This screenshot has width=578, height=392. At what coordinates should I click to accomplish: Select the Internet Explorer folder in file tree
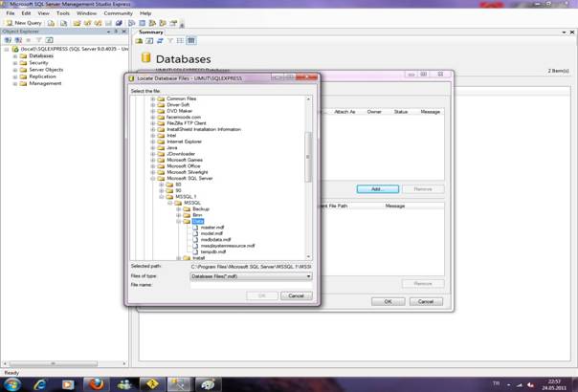pos(184,142)
